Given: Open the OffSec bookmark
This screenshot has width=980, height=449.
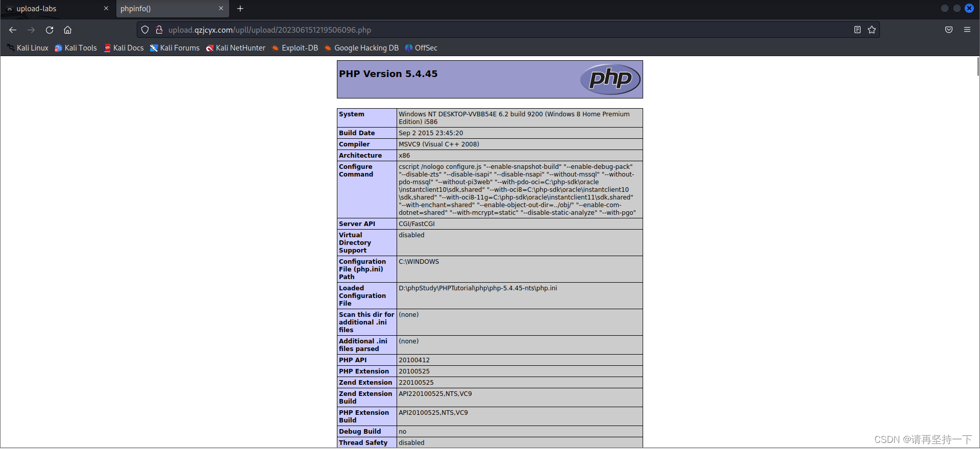Looking at the screenshot, I should tap(421, 48).
